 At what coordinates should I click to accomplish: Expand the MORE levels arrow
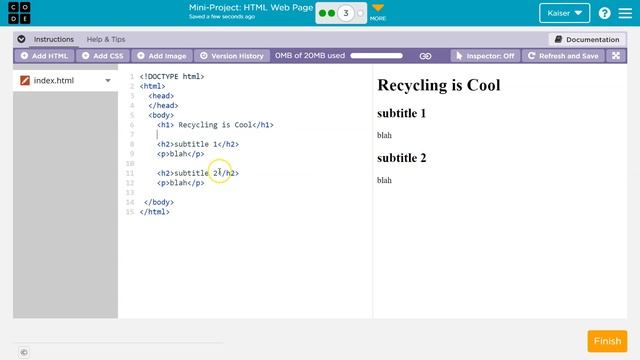coord(378,12)
